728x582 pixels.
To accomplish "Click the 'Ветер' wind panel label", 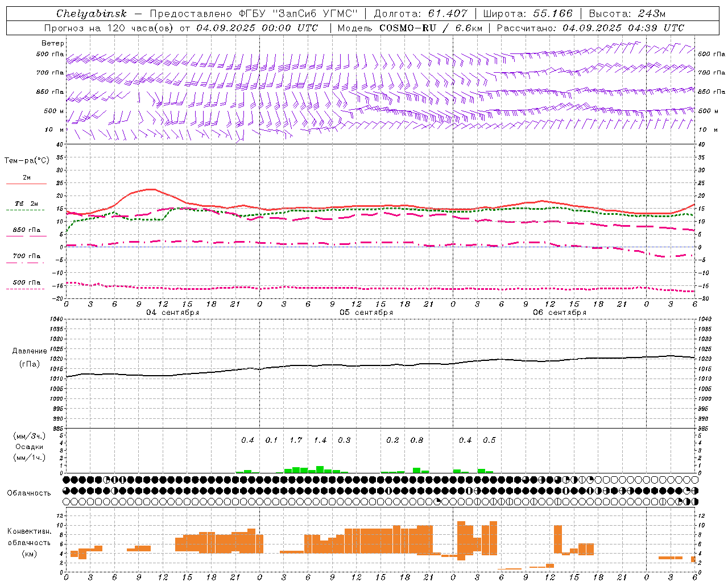I will 53,43.
